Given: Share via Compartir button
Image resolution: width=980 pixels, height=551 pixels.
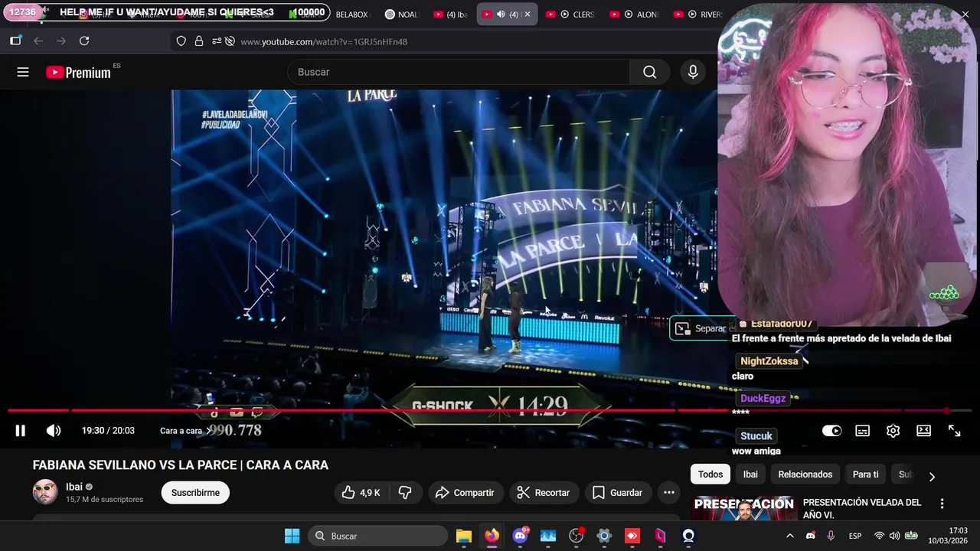Looking at the screenshot, I should [x=465, y=493].
